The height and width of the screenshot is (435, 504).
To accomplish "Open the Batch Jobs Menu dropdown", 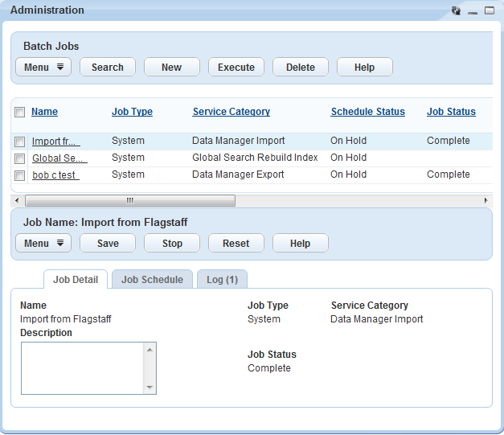I will pos(43,68).
